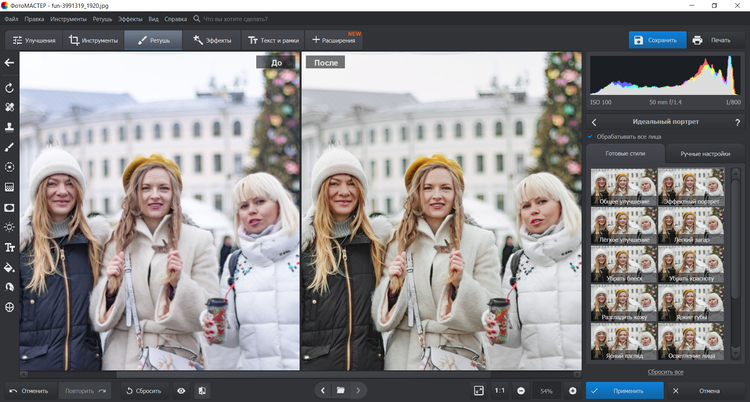This screenshot has height=402, width=750.
Task: Select the Text tool in left sidebar
Action: coord(9,247)
